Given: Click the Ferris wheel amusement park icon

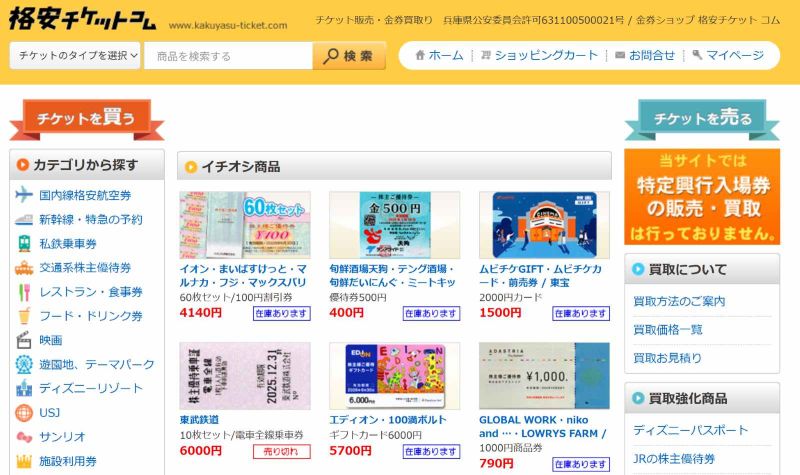Looking at the screenshot, I should [x=23, y=364].
